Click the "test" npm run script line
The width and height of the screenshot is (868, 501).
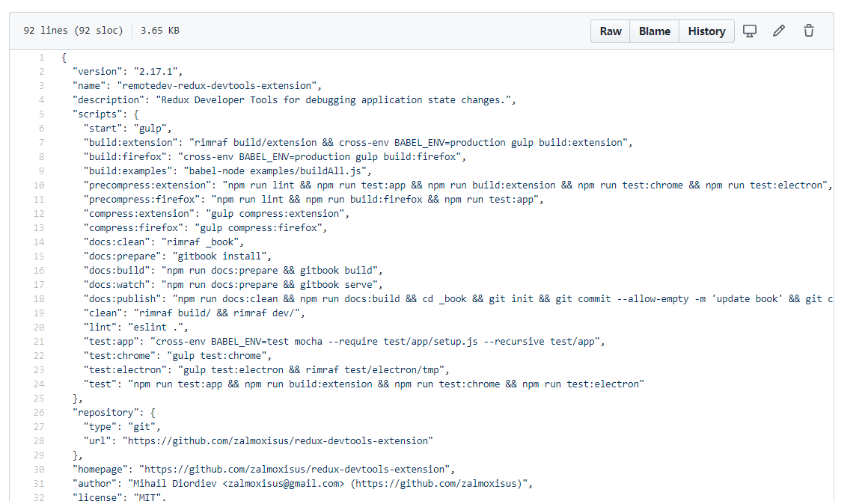click(x=364, y=384)
